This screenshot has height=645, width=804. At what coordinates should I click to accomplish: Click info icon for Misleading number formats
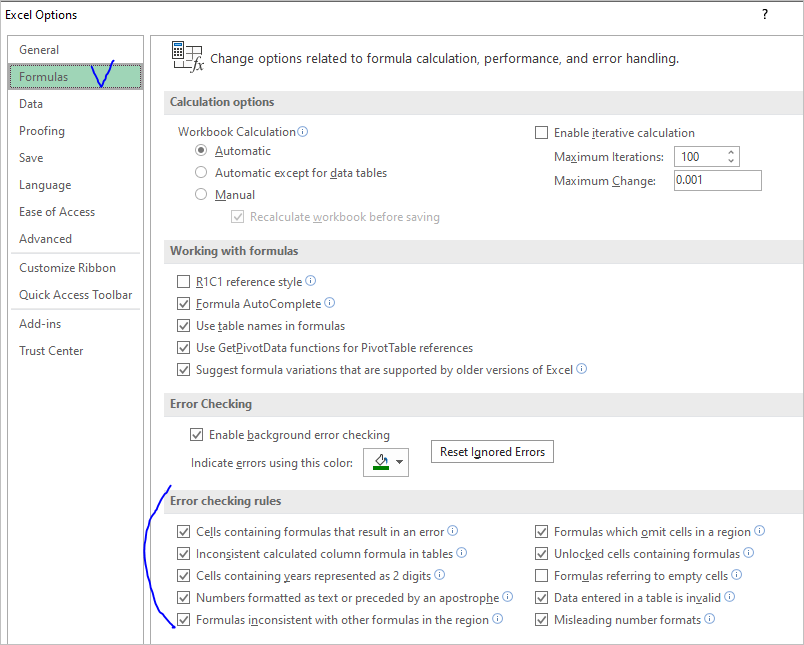709,619
